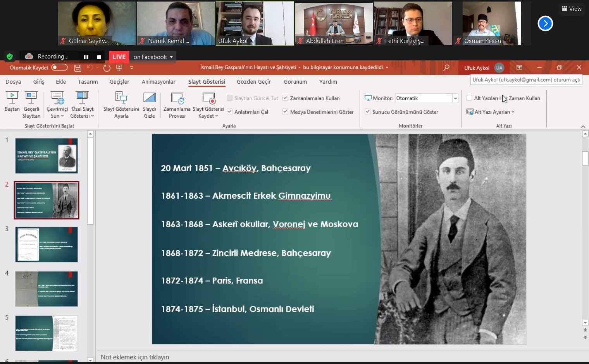Click Slaydı Gizle to hide slide
Screen dimensions: 589x364
coord(149,105)
